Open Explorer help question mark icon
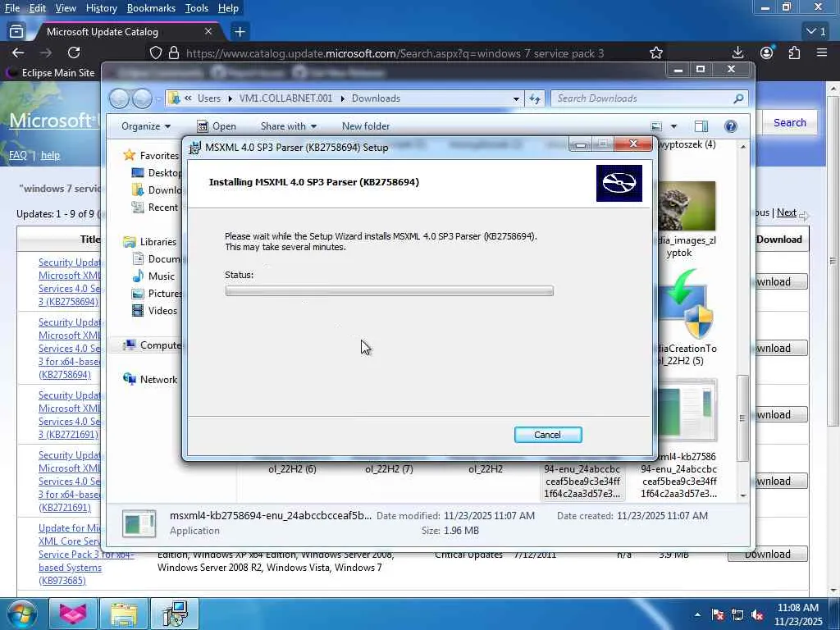The image size is (840, 630). [730, 126]
